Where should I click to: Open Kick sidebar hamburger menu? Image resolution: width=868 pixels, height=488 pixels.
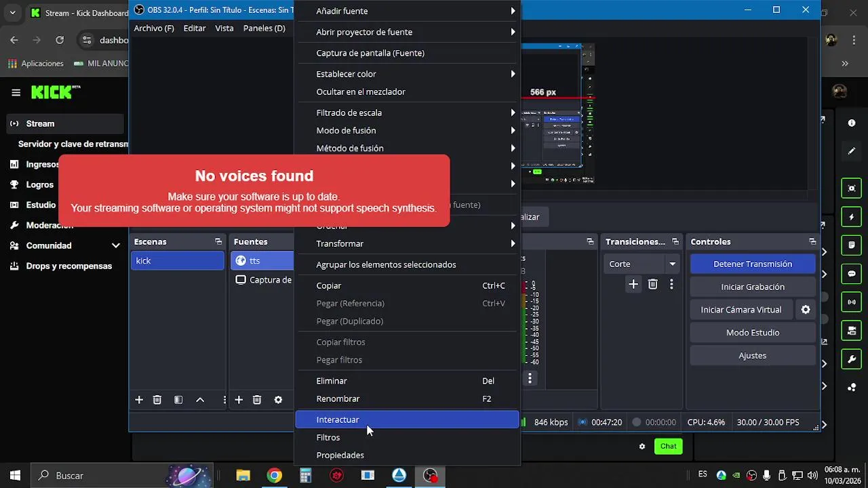16,92
